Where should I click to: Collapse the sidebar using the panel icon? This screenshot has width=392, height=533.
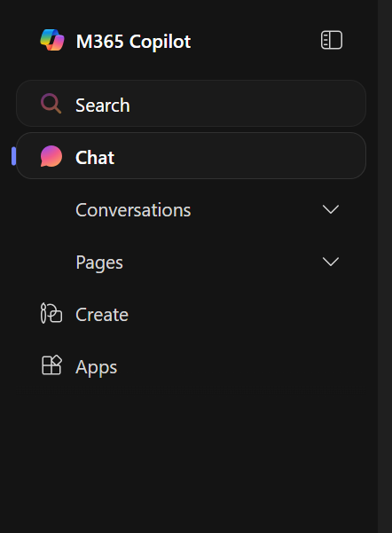pos(332,40)
